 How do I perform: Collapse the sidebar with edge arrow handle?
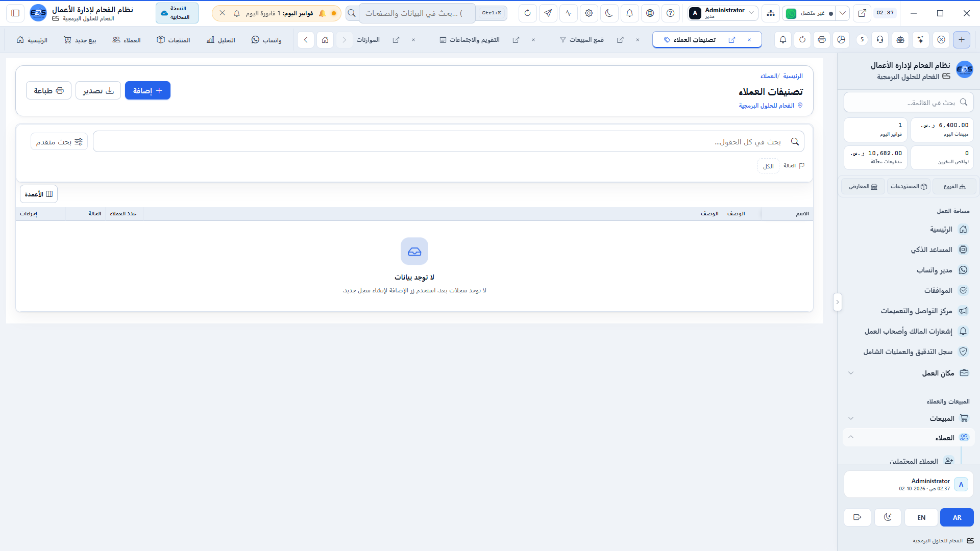tap(837, 302)
